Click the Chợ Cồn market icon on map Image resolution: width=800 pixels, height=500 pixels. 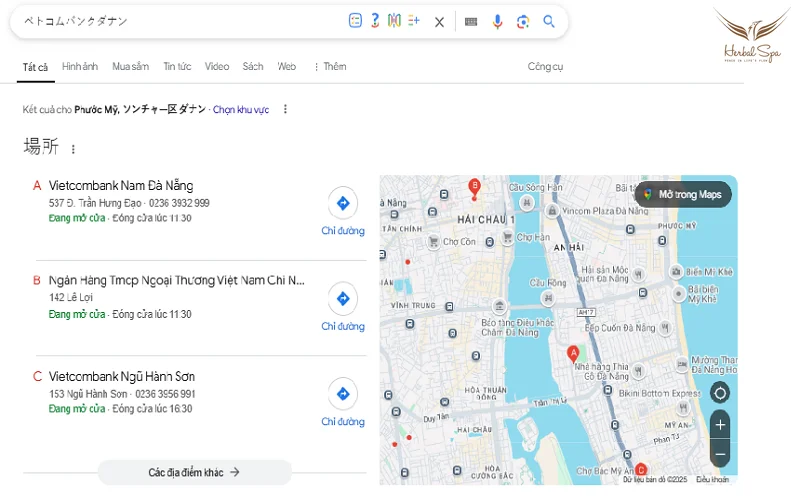tap(433, 241)
